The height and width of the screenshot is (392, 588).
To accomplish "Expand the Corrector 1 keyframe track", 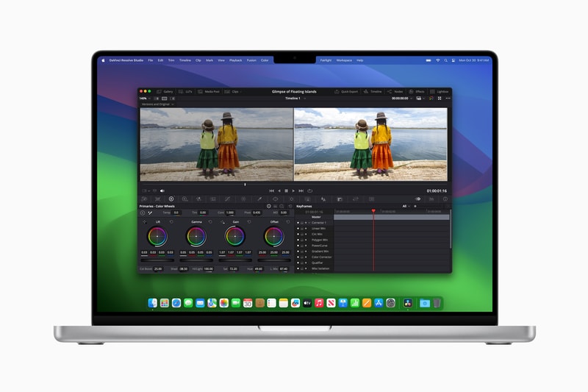I will [x=309, y=223].
